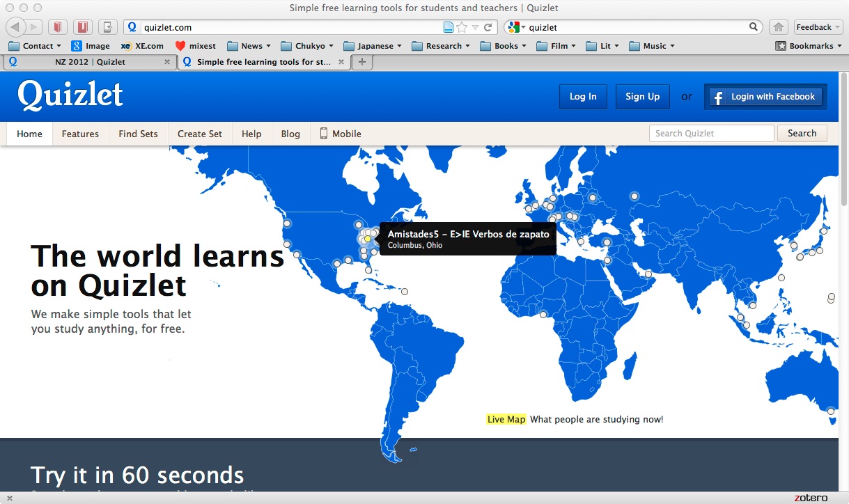Click the browser Forward arrow

coord(35,27)
